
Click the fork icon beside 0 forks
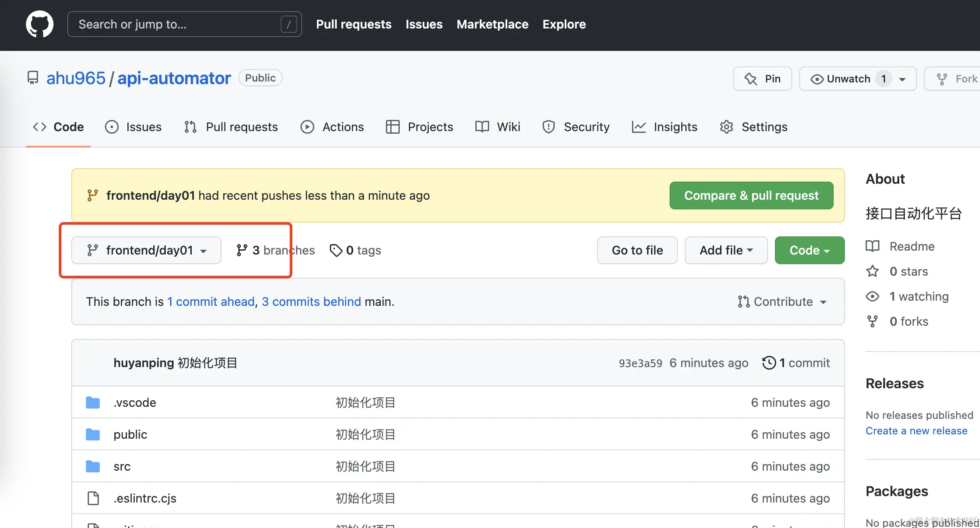click(873, 321)
